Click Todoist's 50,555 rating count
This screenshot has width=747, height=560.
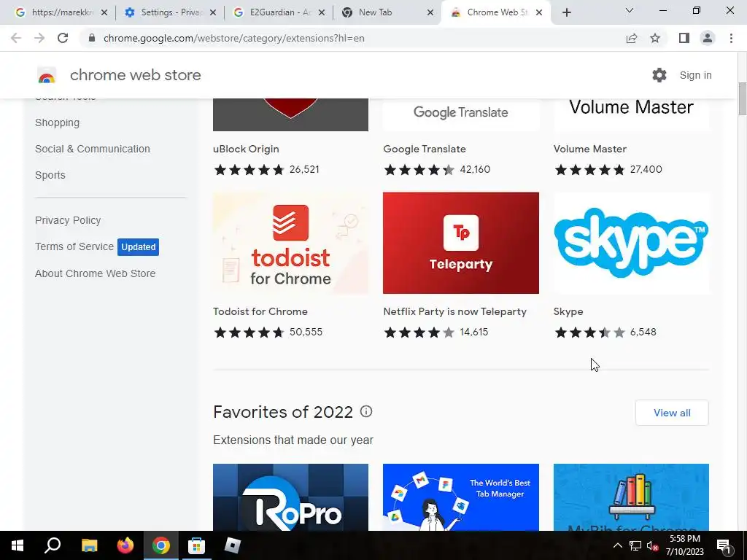pos(306,332)
